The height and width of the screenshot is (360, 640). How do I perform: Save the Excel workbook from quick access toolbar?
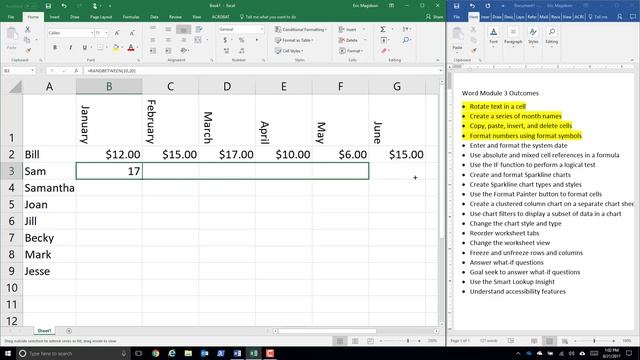(x=48, y=6)
